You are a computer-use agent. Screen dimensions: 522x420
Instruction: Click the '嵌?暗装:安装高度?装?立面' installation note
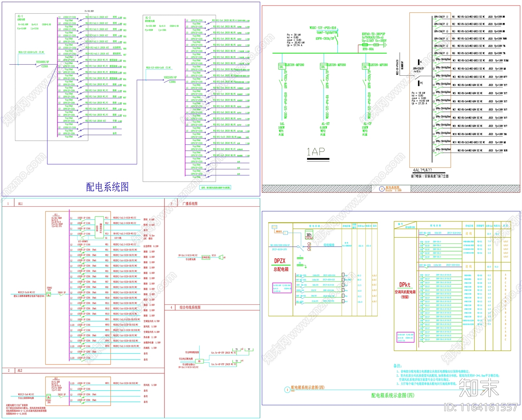pyautogui.click(x=430, y=176)
